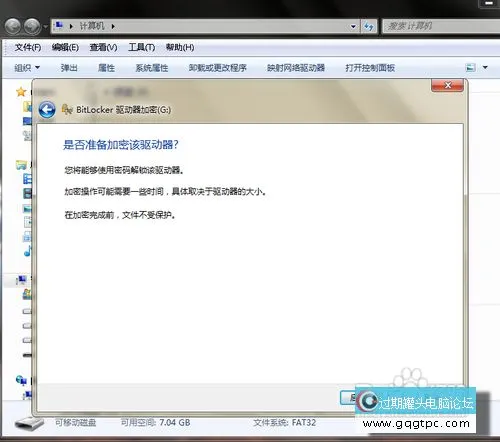
Task: Expand arrow after 计算机 breadcrumb
Action: [x=113, y=26]
